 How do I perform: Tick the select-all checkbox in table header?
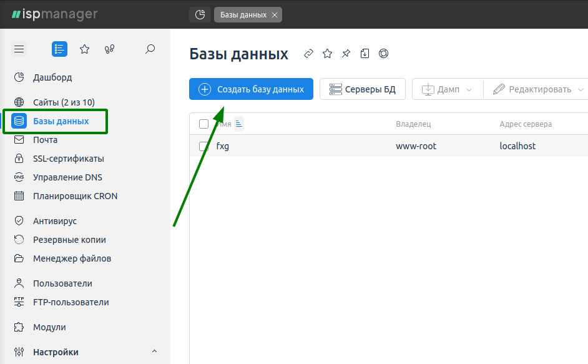click(x=203, y=124)
